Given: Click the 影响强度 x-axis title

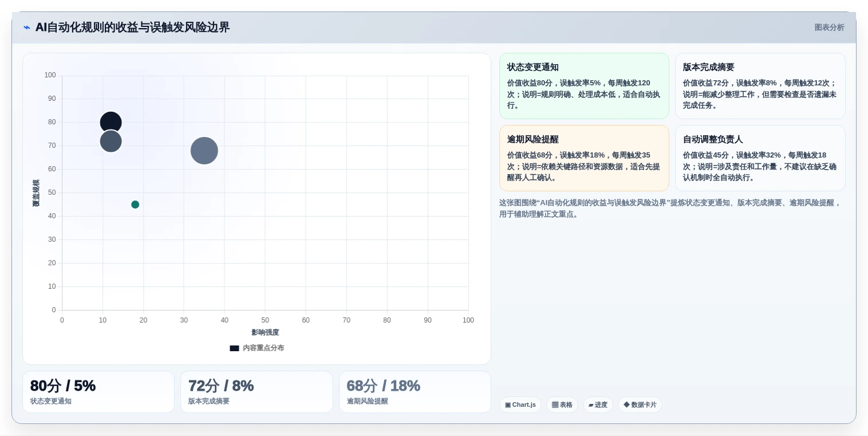Looking at the screenshot, I should 265,332.
